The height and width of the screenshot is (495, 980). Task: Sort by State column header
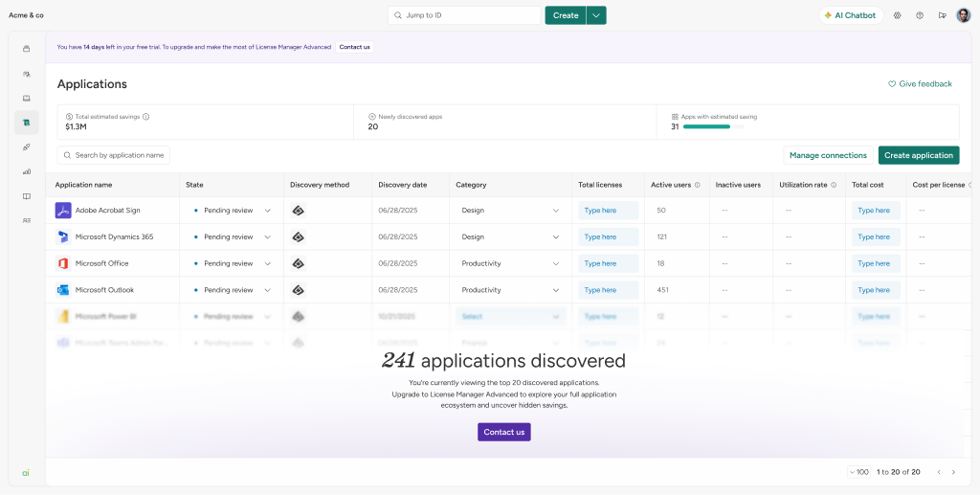coord(194,185)
